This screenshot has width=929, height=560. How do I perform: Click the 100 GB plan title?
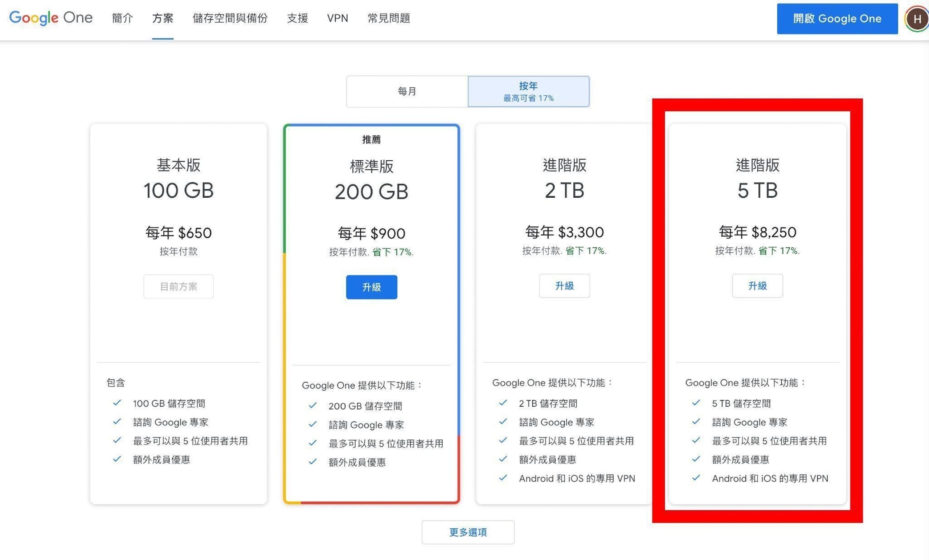click(179, 190)
